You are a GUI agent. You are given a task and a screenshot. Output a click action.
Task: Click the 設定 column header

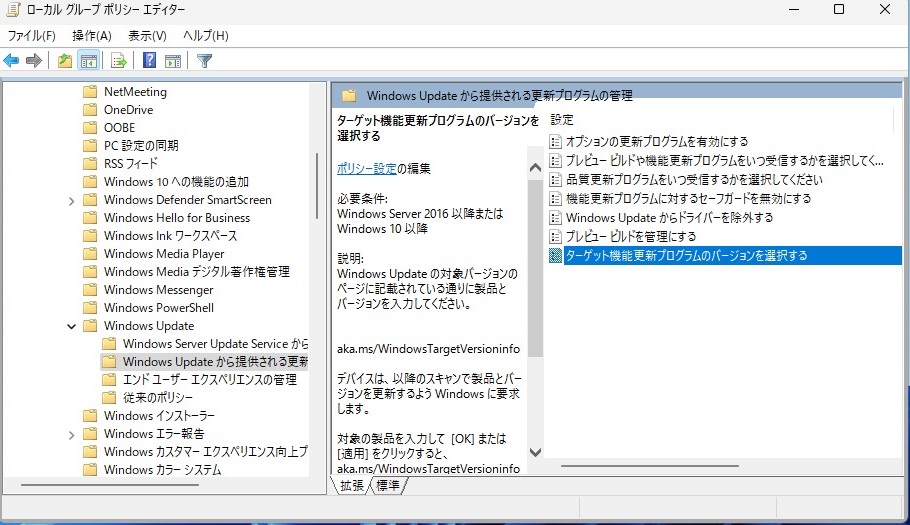(562, 118)
